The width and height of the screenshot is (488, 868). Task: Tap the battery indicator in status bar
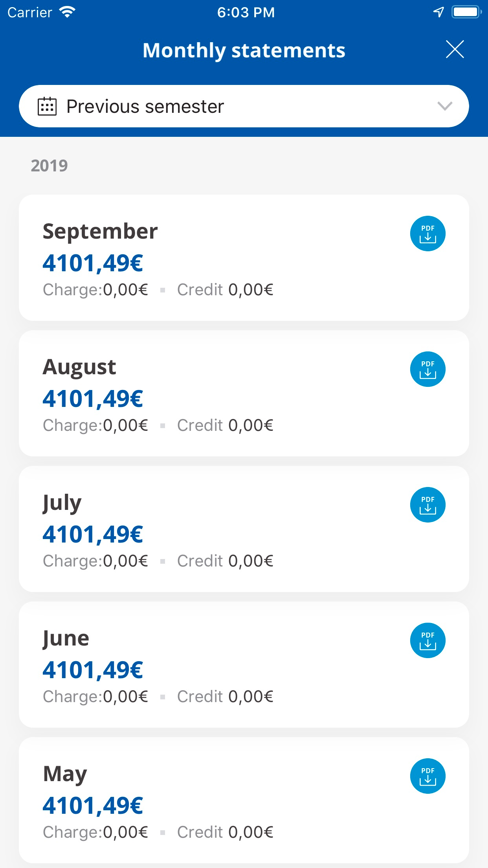tap(466, 12)
